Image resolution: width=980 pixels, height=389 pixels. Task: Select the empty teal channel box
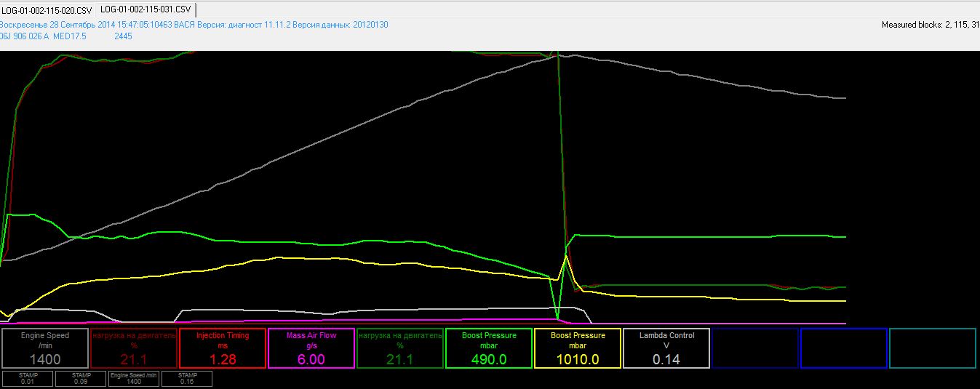pyautogui.click(x=933, y=348)
